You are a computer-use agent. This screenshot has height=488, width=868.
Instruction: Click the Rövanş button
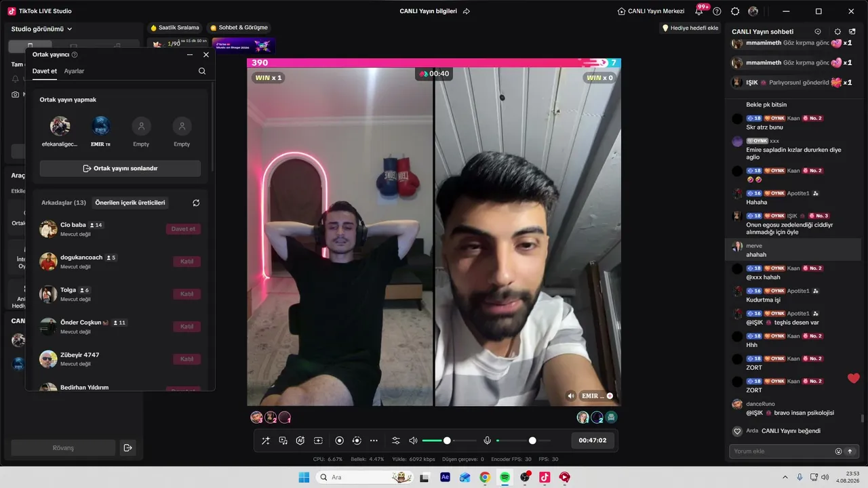click(63, 448)
